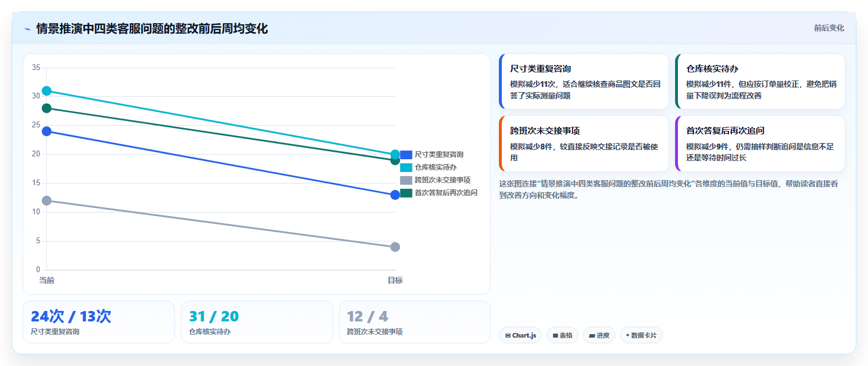Click the dark green data point at 28

(47, 108)
